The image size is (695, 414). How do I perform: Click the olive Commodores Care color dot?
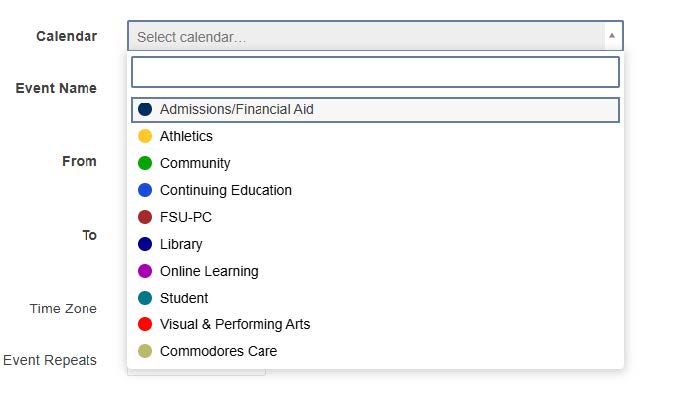click(x=145, y=352)
